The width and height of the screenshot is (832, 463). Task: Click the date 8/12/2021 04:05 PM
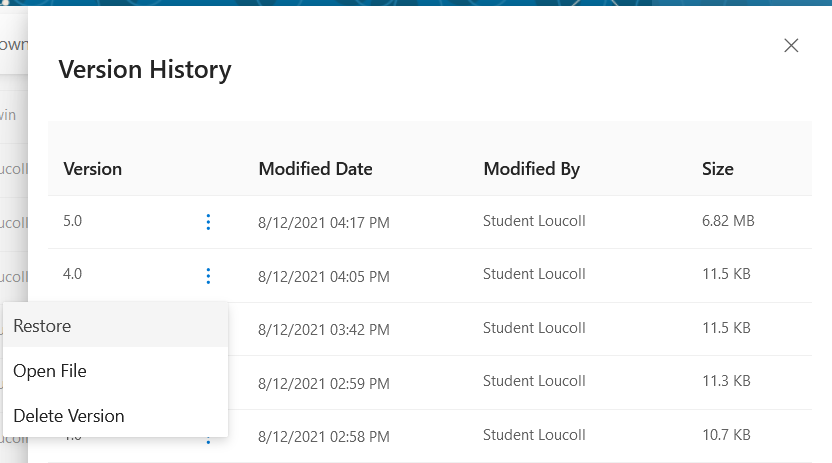[x=324, y=276]
